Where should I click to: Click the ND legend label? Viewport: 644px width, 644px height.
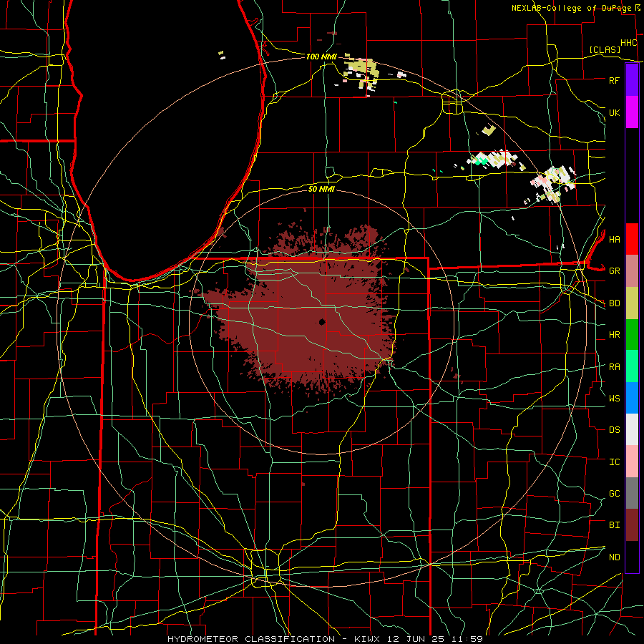tap(614, 557)
